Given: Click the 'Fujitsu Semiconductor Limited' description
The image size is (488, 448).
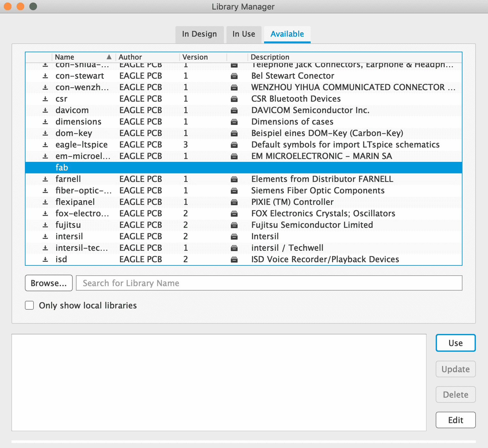Looking at the screenshot, I should click(312, 225).
